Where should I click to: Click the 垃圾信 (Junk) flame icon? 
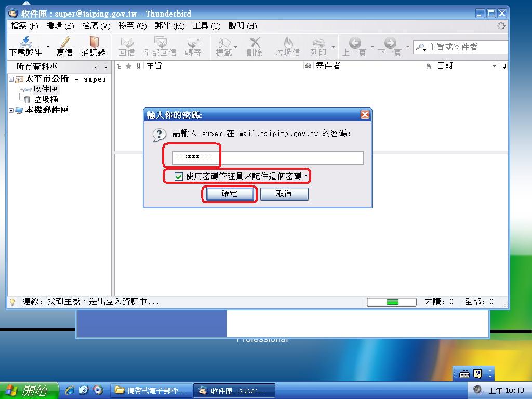click(x=288, y=43)
